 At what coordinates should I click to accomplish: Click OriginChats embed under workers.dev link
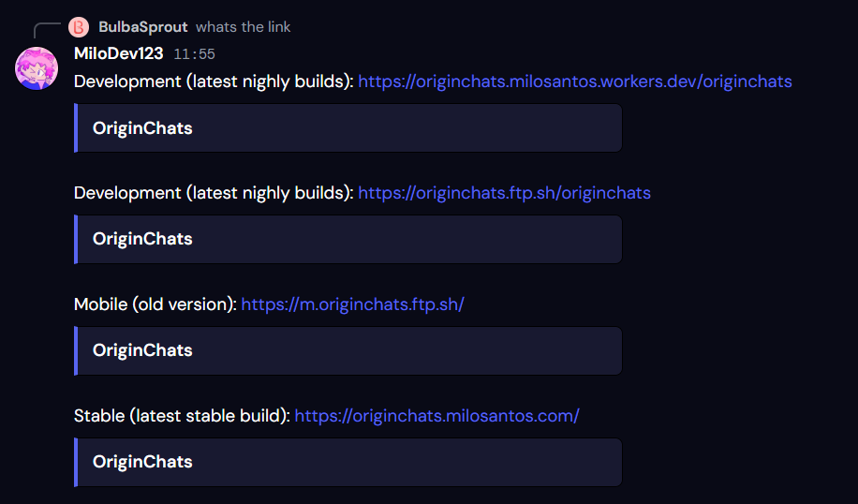tap(348, 128)
